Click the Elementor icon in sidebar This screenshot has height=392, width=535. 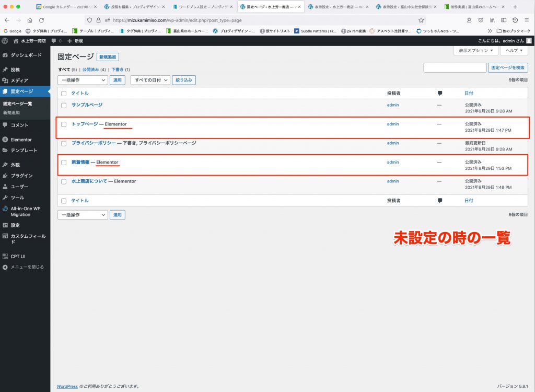5,140
